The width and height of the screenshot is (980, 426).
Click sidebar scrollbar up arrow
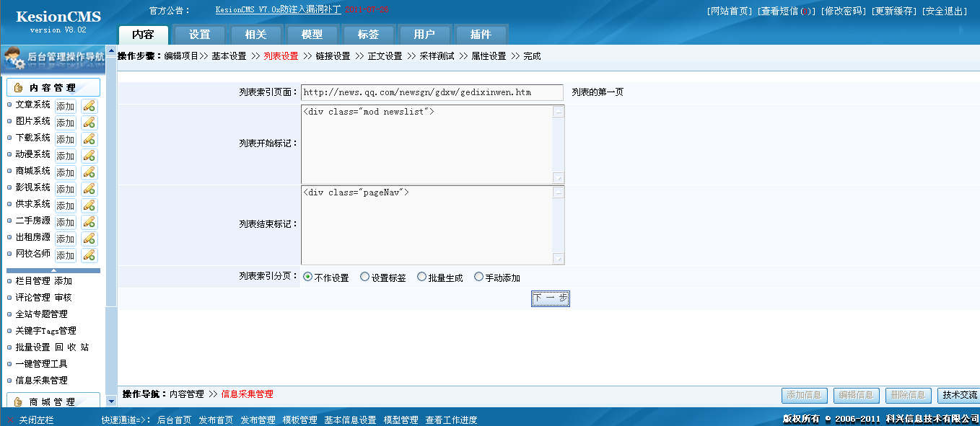(x=111, y=50)
